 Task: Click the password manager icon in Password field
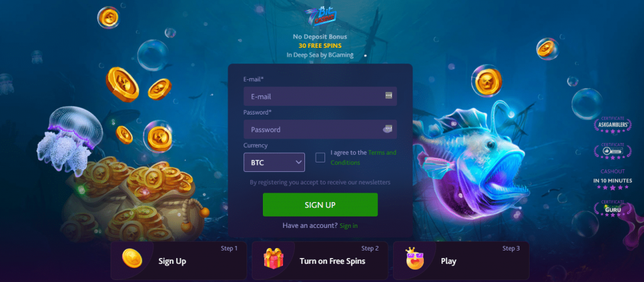[387, 129]
